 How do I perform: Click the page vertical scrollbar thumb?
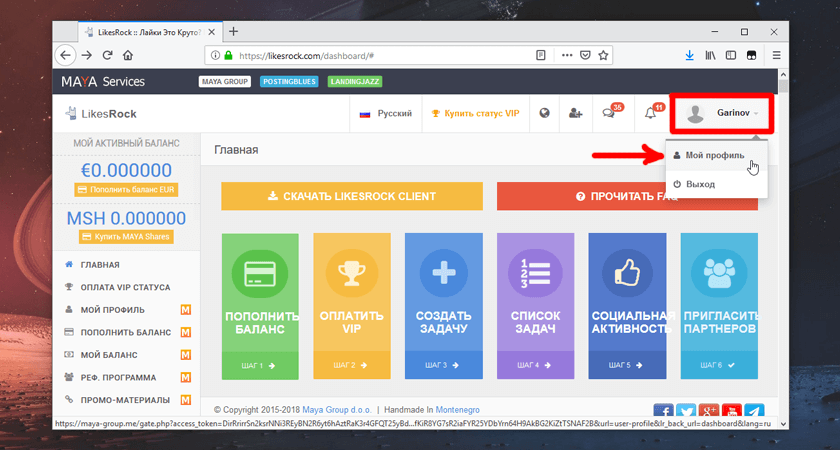(x=783, y=87)
